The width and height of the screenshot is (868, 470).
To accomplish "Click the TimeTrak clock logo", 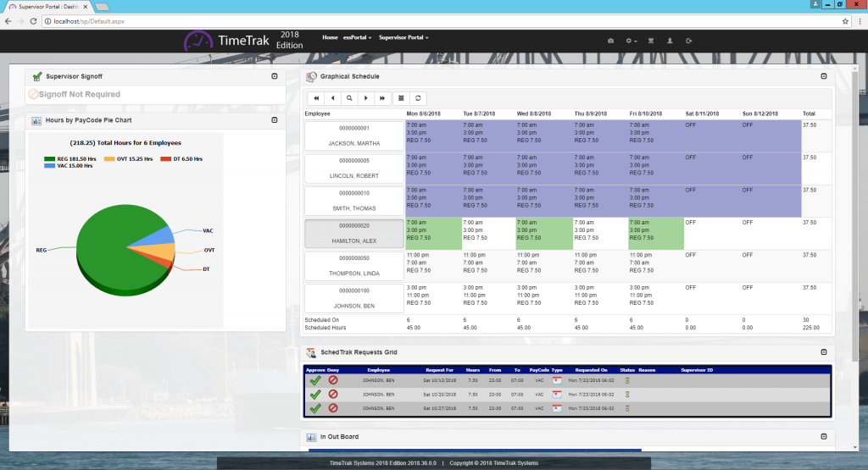I will 198,41.
